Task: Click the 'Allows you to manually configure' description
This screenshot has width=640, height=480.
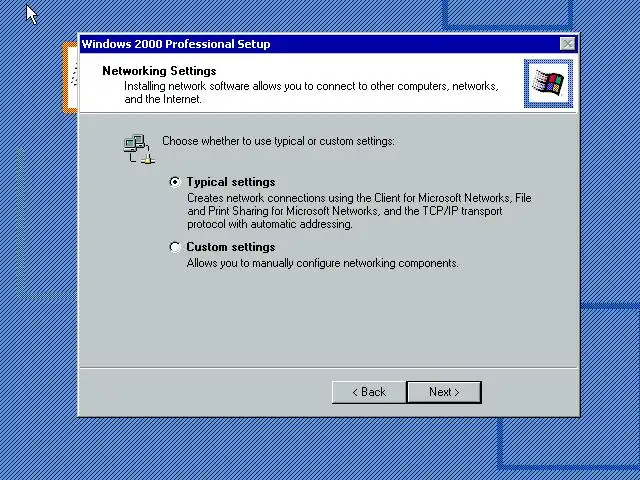Action: coord(322,263)
